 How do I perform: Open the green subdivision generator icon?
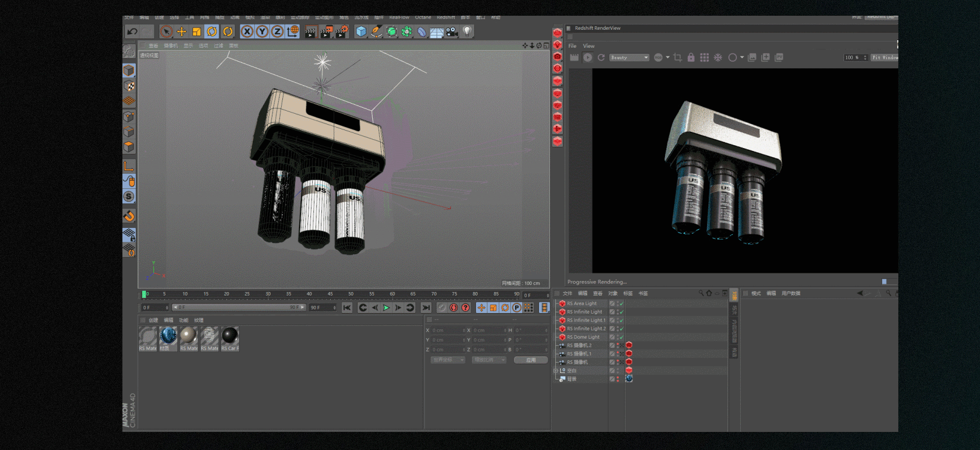click(x=392, y=31)
